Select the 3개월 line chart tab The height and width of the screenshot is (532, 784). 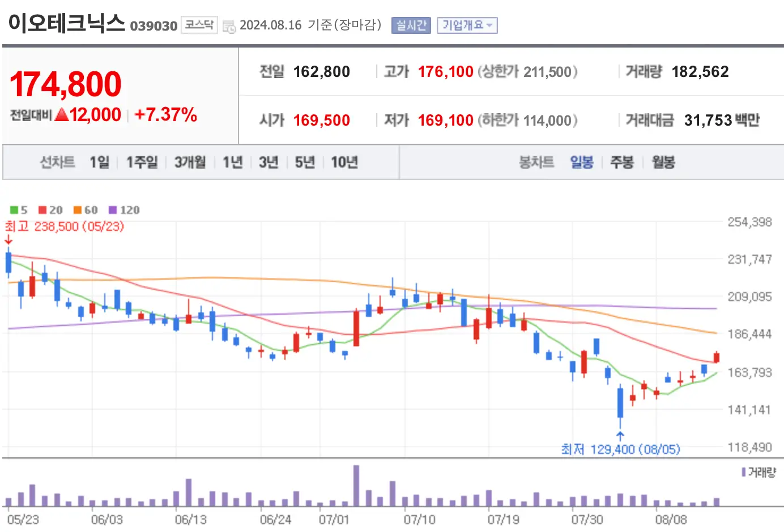click(x=190, y=162)
